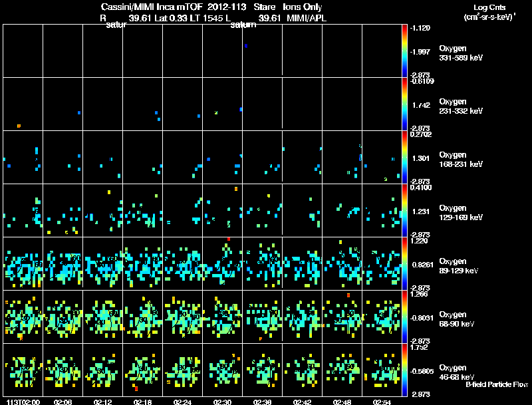Click the '02:06' time label

click(x=63, y=402)
